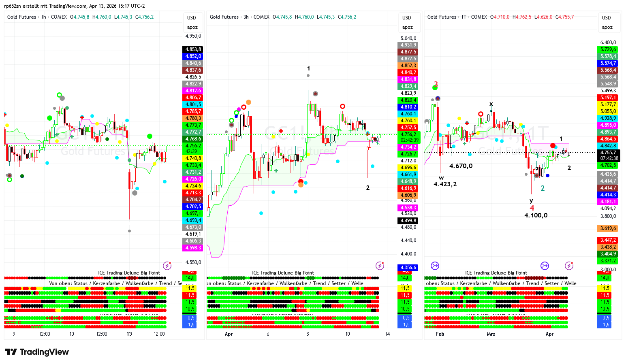Image resolution: width=626 pixels, height=364 pixels.
Task: Open the USD currency selector on the 3h chart
Action: 406,18
